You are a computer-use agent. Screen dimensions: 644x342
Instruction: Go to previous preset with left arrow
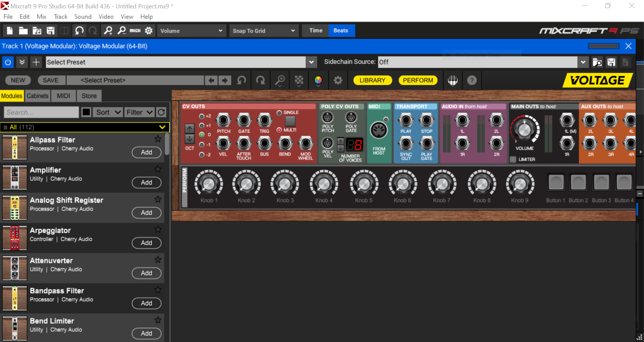coord(211,80)
